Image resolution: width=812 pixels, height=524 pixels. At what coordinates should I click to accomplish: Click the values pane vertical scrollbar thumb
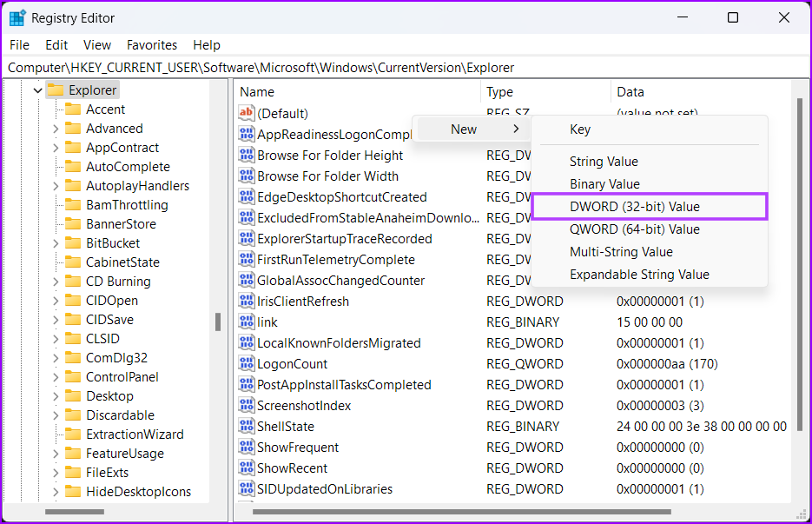tap(800, 264)
